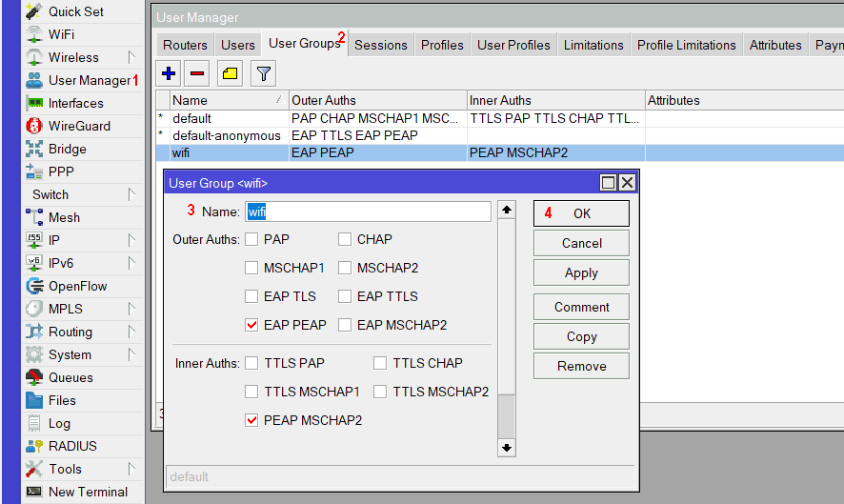844x504 pixels.
Task: Open the RADIUS sidebar item
Action: pyautogui.click(x=72, y=446)
